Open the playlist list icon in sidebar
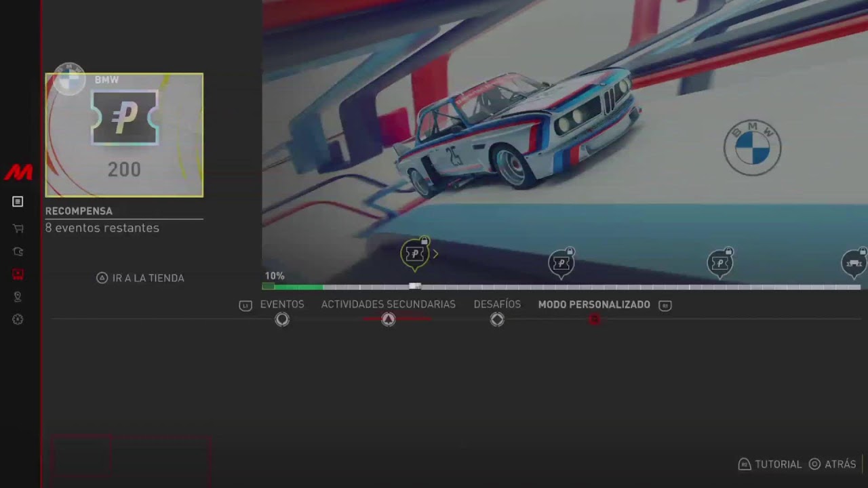Viewport: 868px width, 488px height. tap(18, 201)
